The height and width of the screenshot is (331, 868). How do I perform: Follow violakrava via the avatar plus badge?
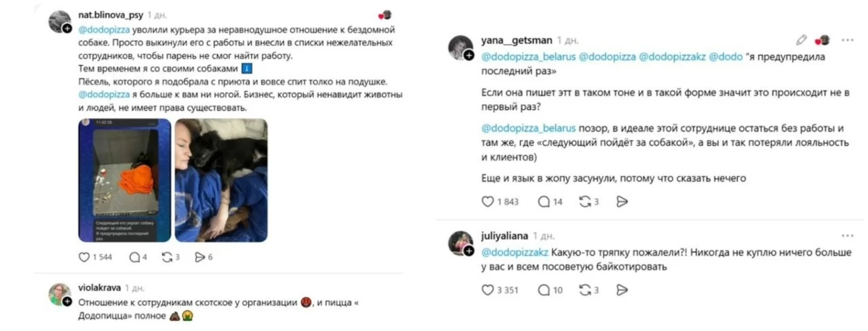click(67, 301)
